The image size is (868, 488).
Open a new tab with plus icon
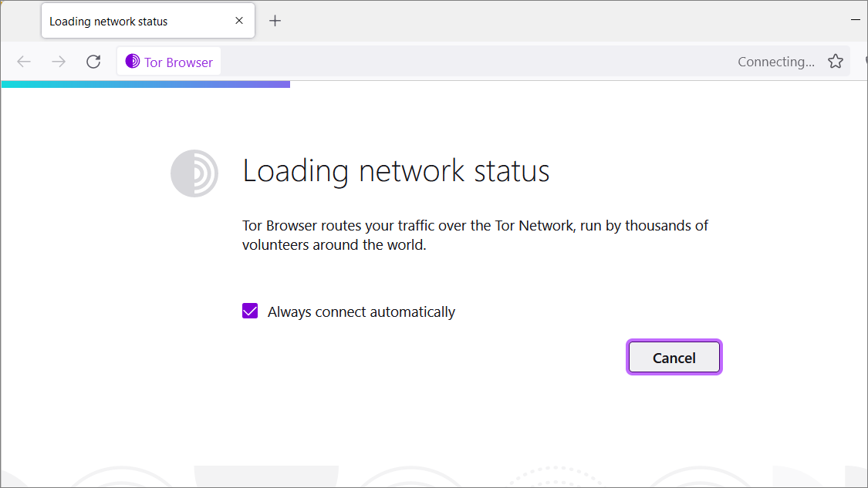point(275,21)
